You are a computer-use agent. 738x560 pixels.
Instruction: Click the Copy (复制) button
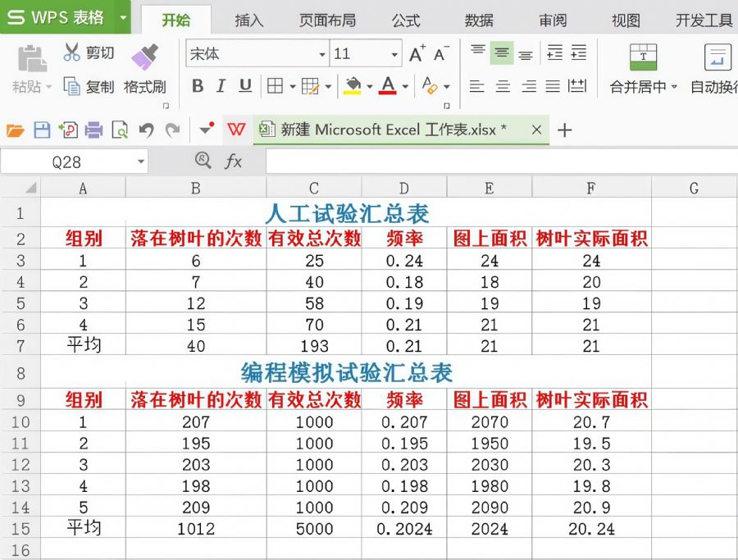[x=90, y=86]
